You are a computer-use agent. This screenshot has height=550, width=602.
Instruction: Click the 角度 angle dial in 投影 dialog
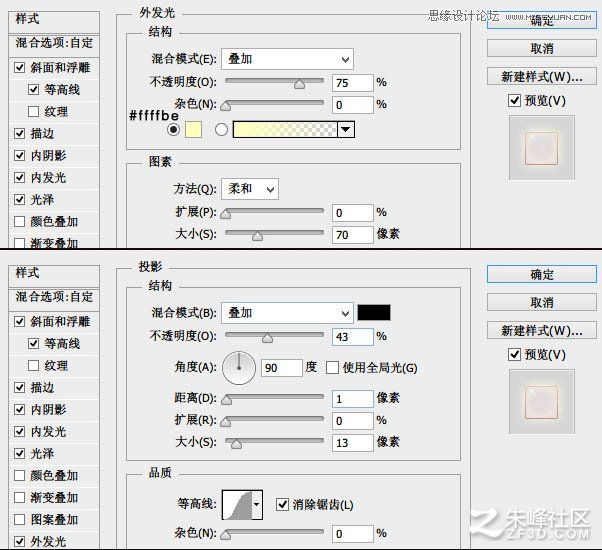pos(239,368)
